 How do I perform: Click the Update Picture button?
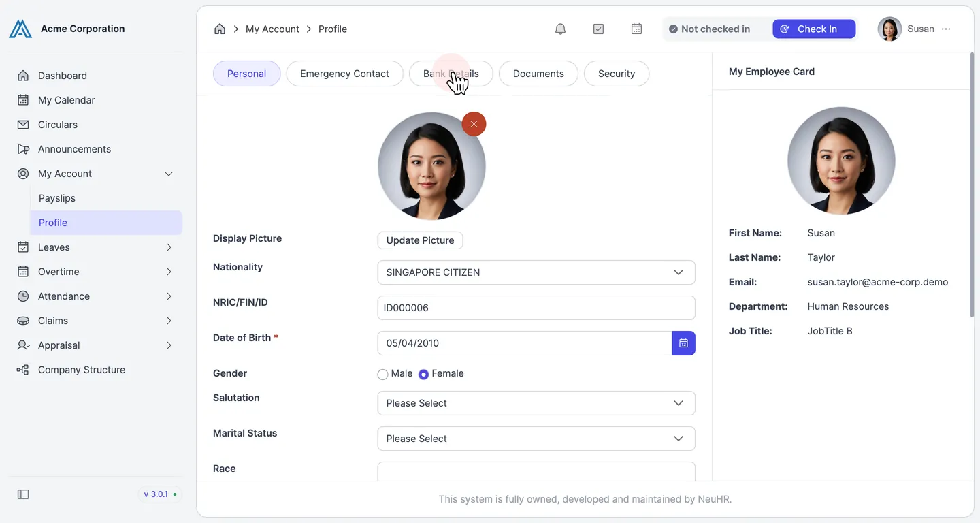coord(420,240)
